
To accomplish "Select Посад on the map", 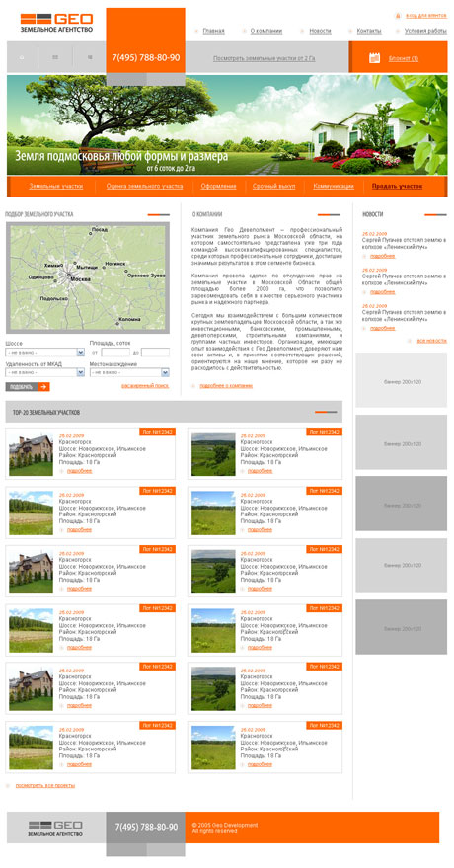I will coord(99,229).
